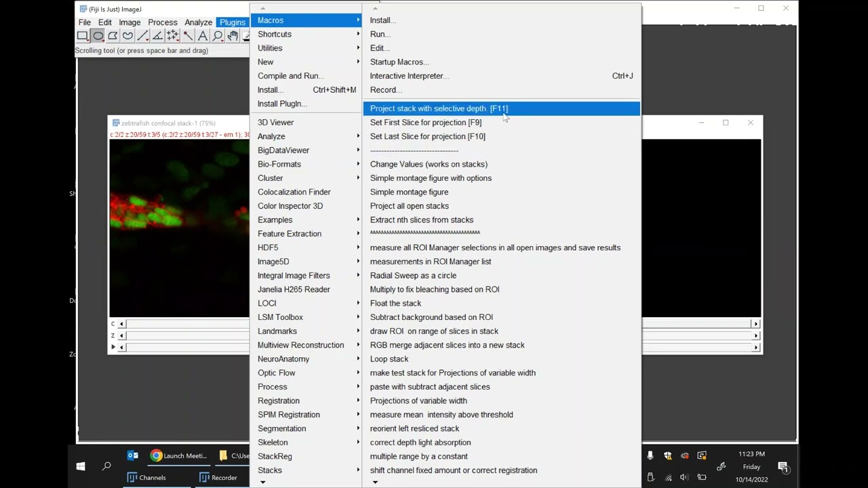
Task: Open the Image menu
Action: [x=130, y=22]
